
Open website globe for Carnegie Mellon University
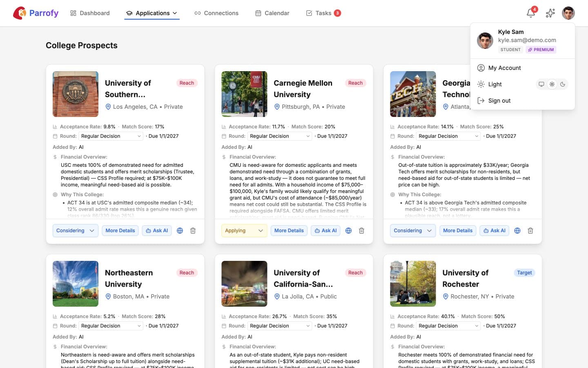(x=348, y=231)
